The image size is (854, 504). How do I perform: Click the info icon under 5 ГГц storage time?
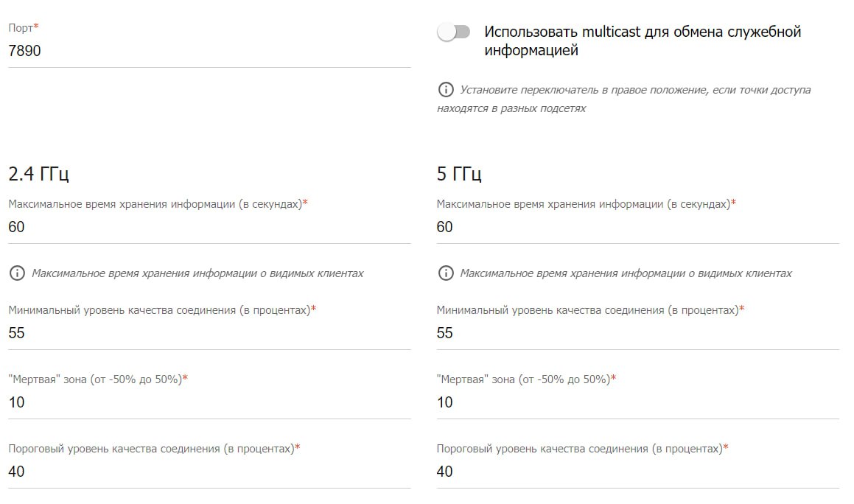pos(445,273)
